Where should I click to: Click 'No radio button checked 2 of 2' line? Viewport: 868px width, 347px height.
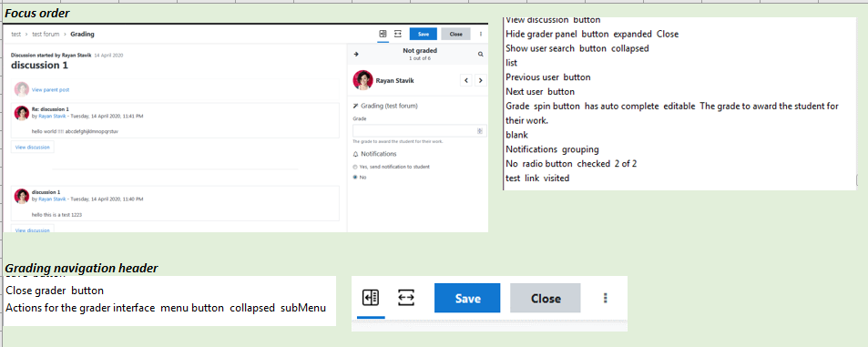click(571, 164)
